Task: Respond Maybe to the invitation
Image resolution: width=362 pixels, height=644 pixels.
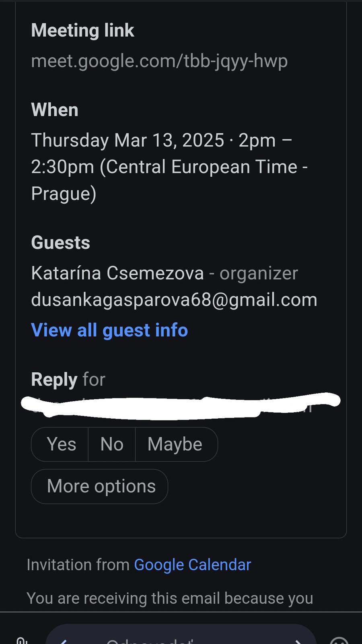Action: (x=175, y=444)
